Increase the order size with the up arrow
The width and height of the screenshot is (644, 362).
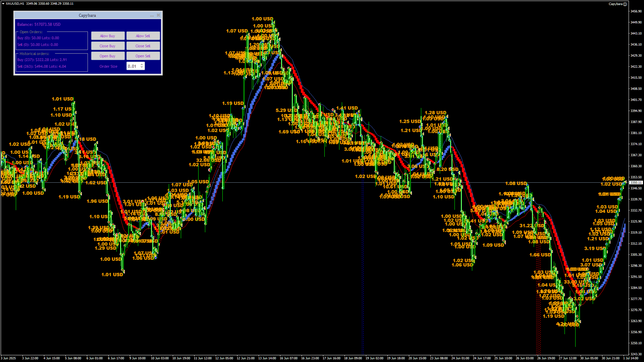click(142, 65)
